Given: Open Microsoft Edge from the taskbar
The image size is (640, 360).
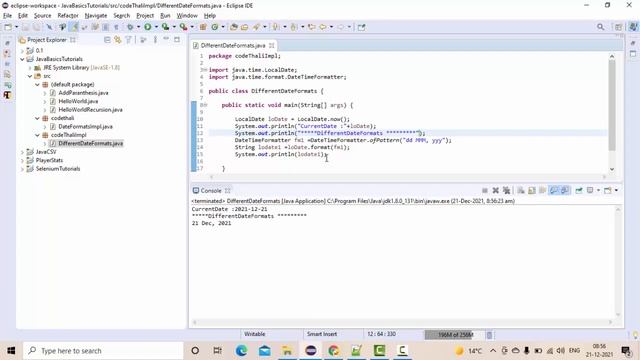Looking at the screenshot, I should (241, 351).
